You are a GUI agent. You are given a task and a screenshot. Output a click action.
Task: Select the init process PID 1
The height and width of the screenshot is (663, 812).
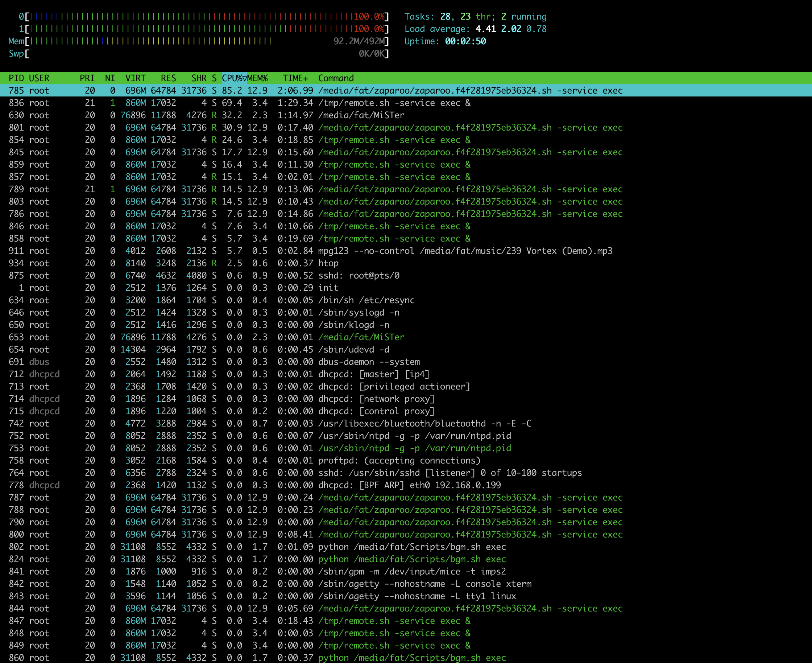click(406, 288)
